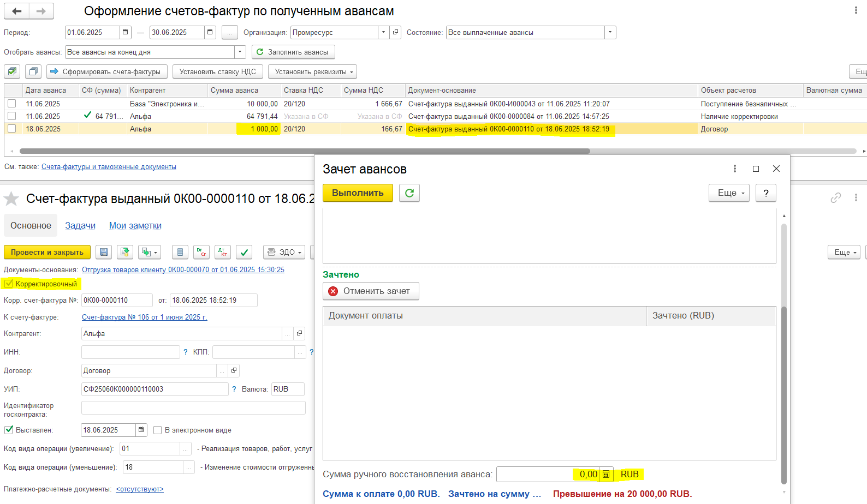The image size is (867, 504).
Task: Switch to the Задачи tab
Action: pos(80,225)
